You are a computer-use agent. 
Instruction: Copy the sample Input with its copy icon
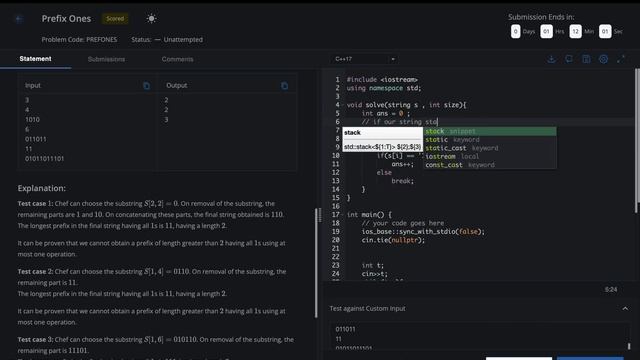(147, 86)
